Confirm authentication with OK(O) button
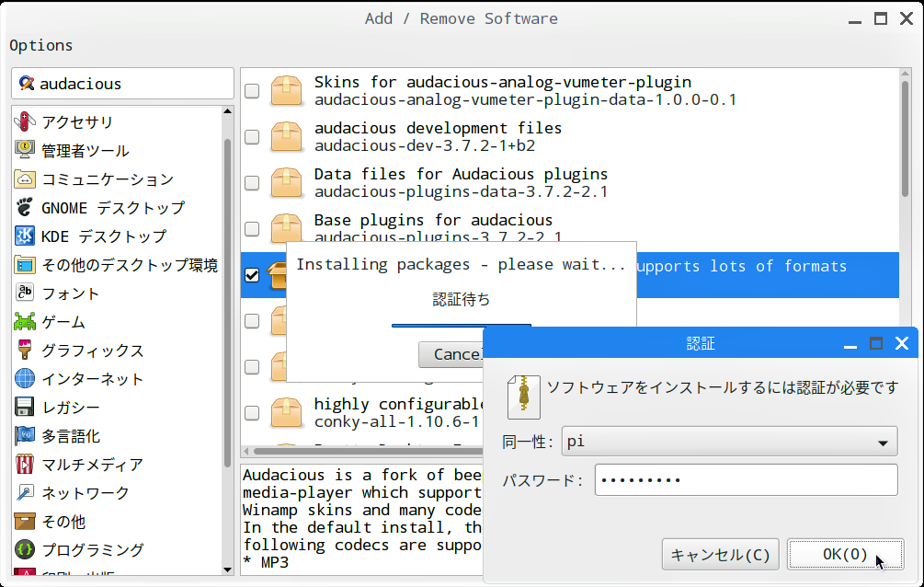 tap(845, 555)
